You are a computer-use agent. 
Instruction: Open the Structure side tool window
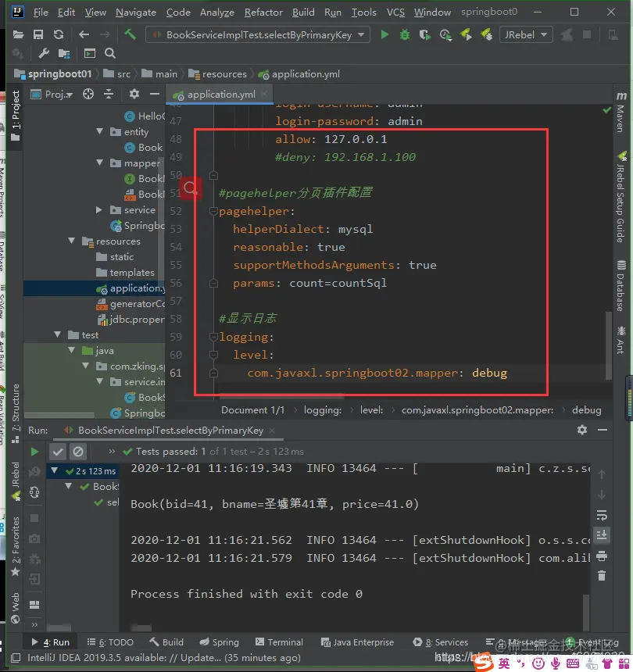tap(16, 413)
